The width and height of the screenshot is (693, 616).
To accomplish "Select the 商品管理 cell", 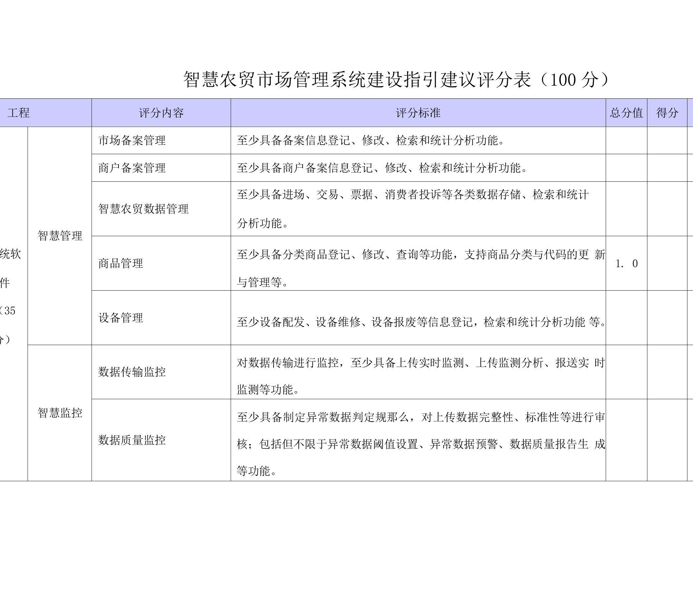I will click(x=161, y=263).
